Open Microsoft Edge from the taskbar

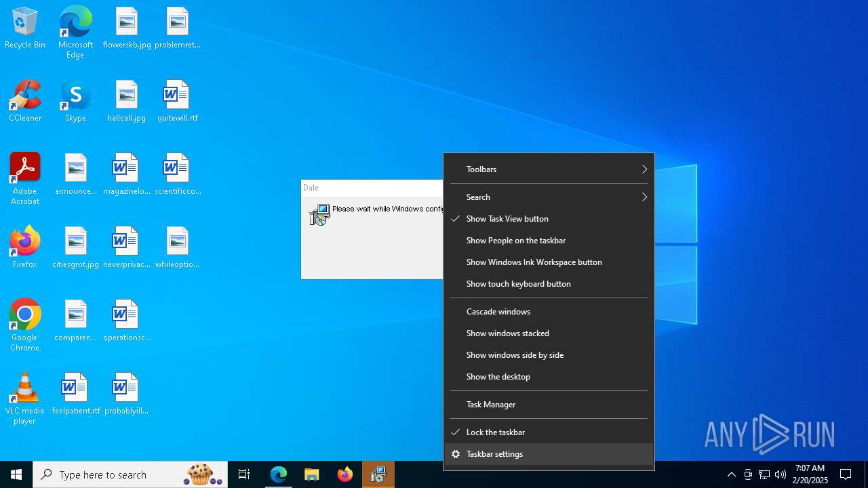coord(279,474)
